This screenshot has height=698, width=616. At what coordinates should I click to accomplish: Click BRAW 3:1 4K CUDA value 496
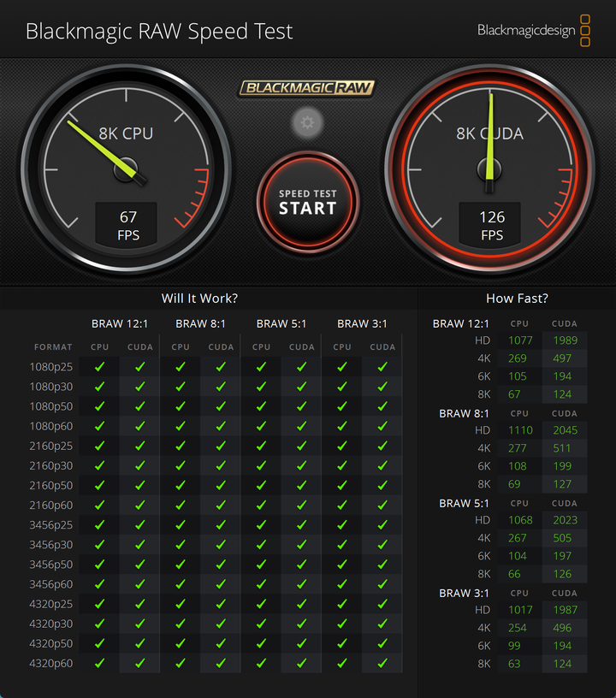562,628
